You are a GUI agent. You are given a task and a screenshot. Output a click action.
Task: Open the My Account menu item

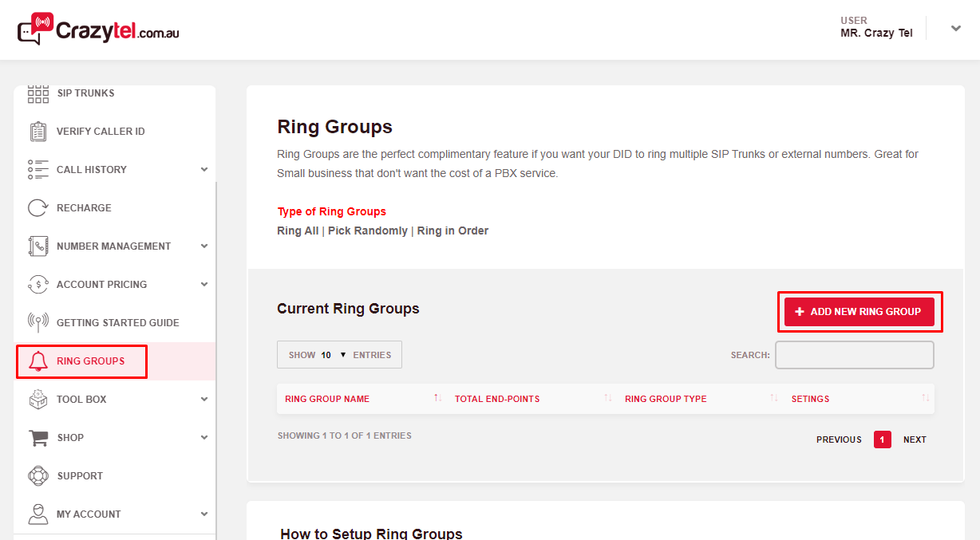tap(89, 514)
